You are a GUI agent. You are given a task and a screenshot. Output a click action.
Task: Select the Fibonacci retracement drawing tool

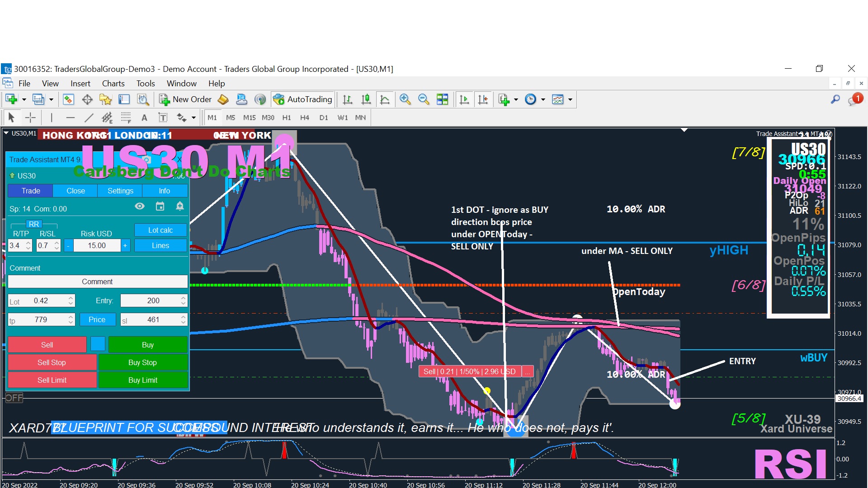tap(126, 118)
